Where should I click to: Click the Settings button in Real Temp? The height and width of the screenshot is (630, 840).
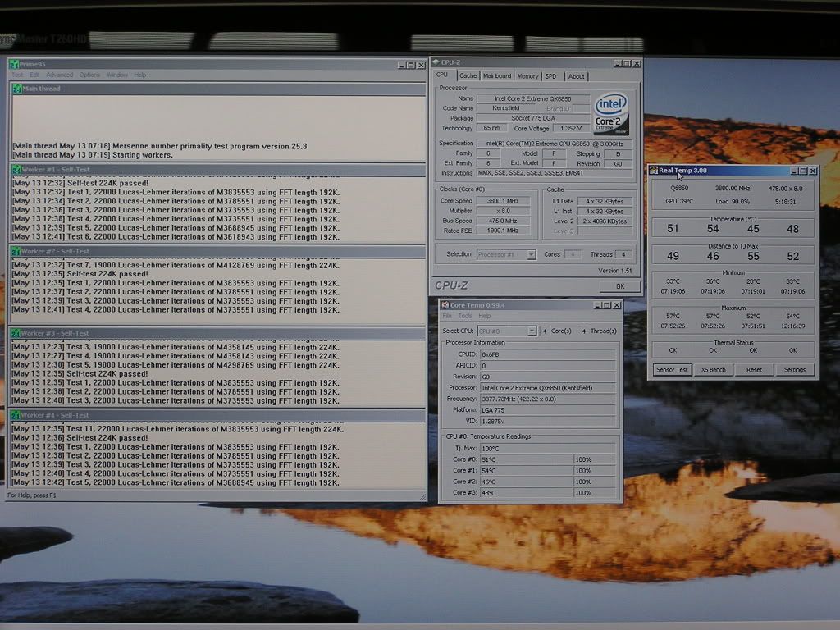[794, 370]
